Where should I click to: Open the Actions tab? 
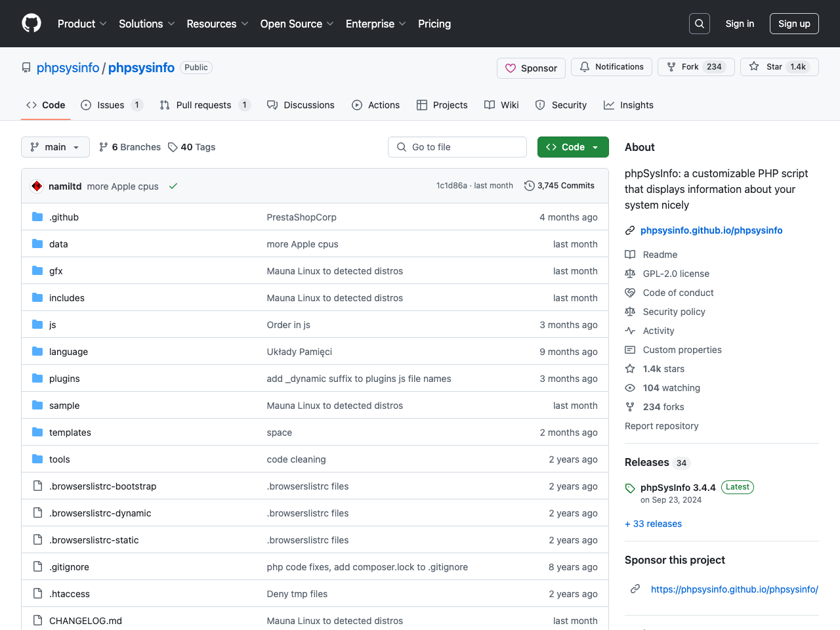tap(376, 105)
